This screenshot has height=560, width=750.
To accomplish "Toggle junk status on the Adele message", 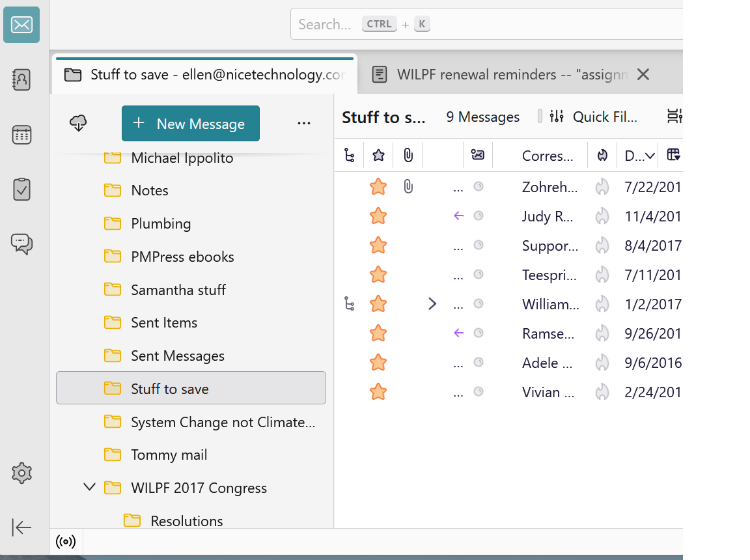I will coord(602,363).
